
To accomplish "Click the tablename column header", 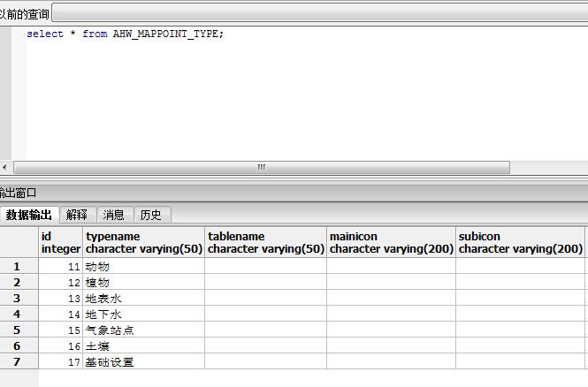I will (265, 242).
